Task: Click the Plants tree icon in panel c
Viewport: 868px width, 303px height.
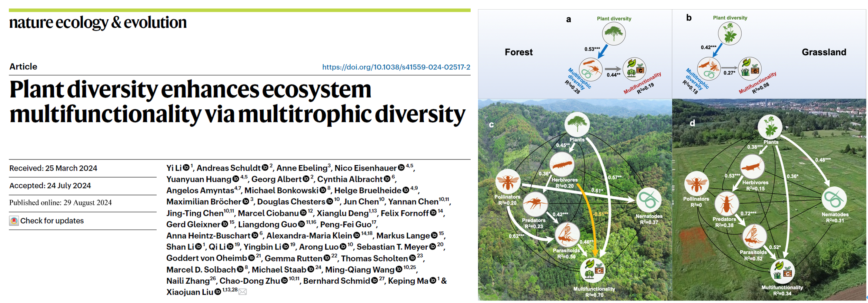Action: click(577, 124)
